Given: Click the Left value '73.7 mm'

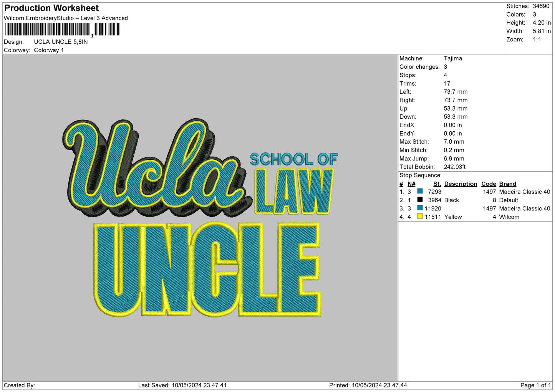Looking at the screenshot, I should point(456,92).
